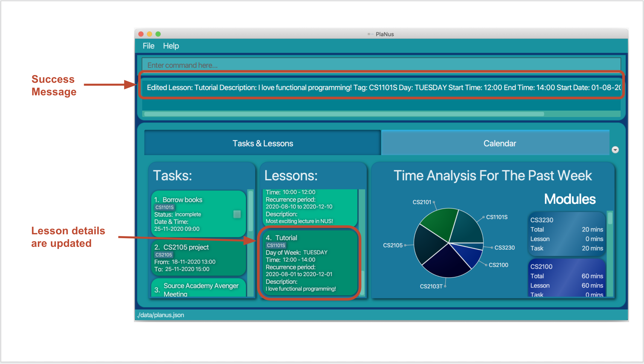Click the CS2105 pie chart label
This screenshot has height=364, width=644.
pyautogui.click(x=393, y=245)
